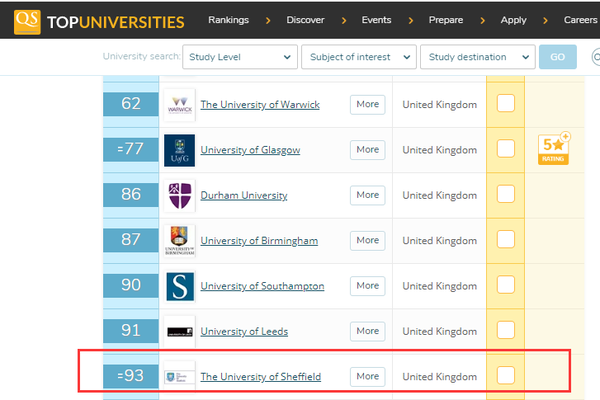Click the blue GO search button
Viewport: 600px width, 400px height.
click(x=558, y=57)
